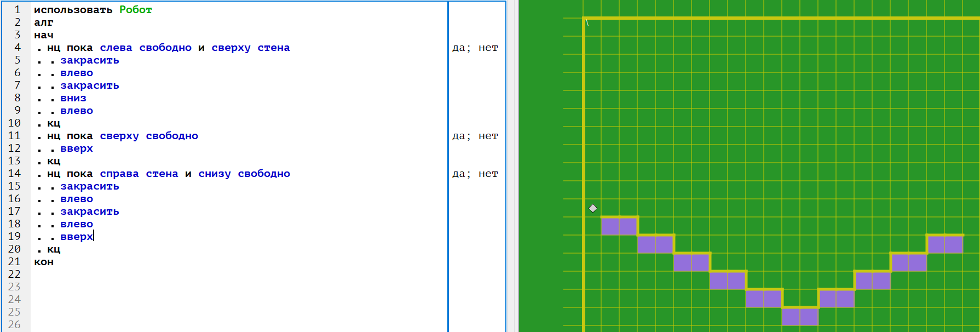Click the да; нет margin beside line 4
The image size is (980, 332).
(x=475, y=48)
